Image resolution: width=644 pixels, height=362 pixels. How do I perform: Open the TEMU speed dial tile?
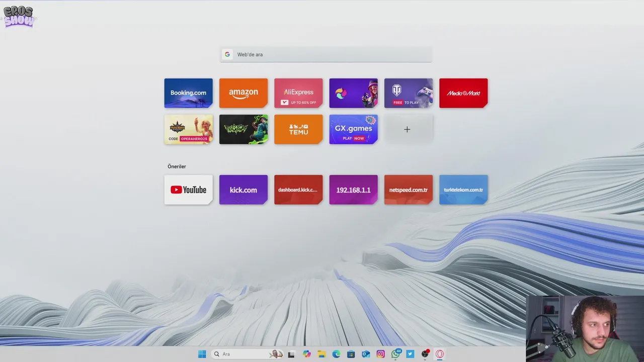click(298, 129)
